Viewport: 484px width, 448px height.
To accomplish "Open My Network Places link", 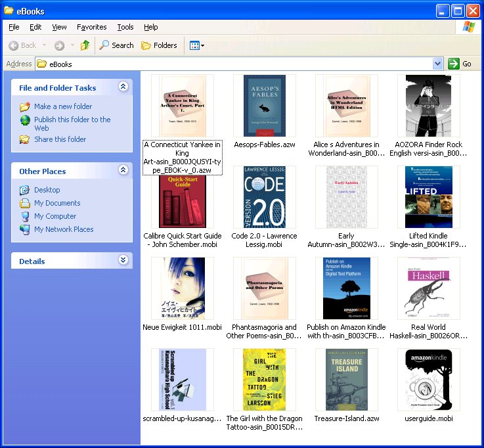I will tap(64, 229).
